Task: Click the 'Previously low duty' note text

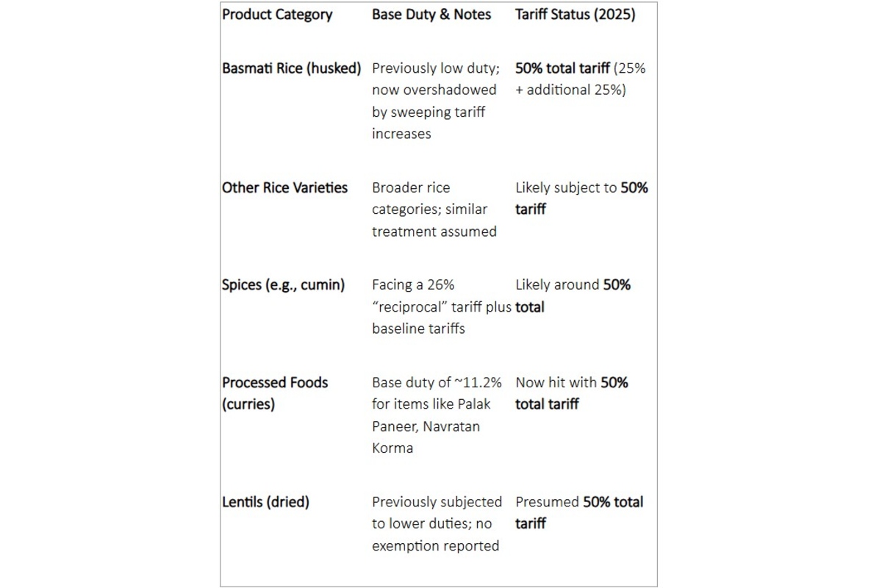Action: [x=435, y=68]
